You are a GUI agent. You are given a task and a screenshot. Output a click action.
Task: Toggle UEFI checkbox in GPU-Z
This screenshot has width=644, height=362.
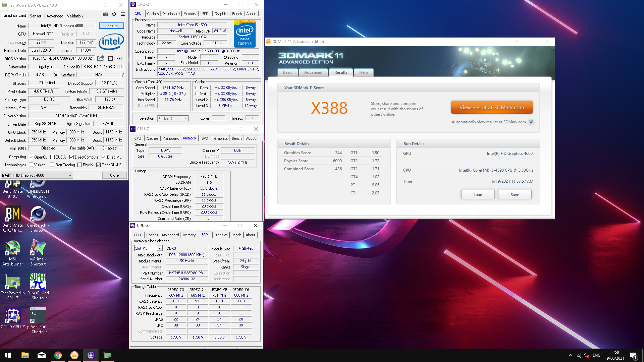(x=110, y=58)
